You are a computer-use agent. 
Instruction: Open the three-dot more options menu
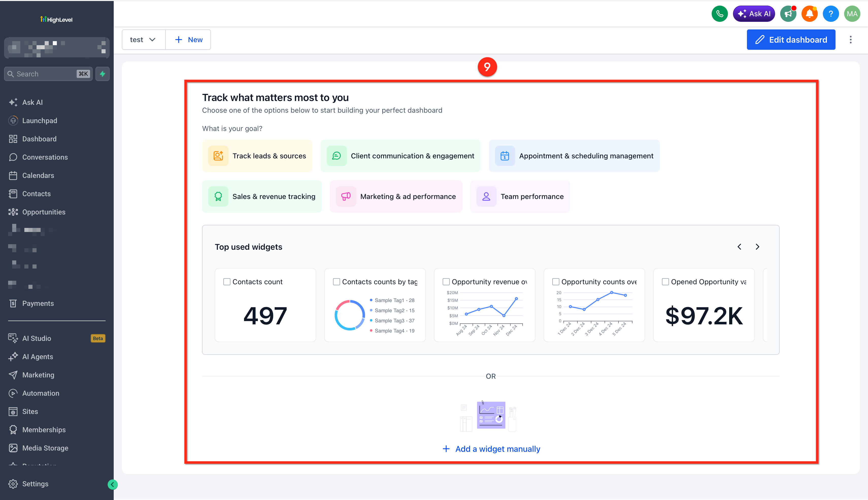click(x=850, y=40)
